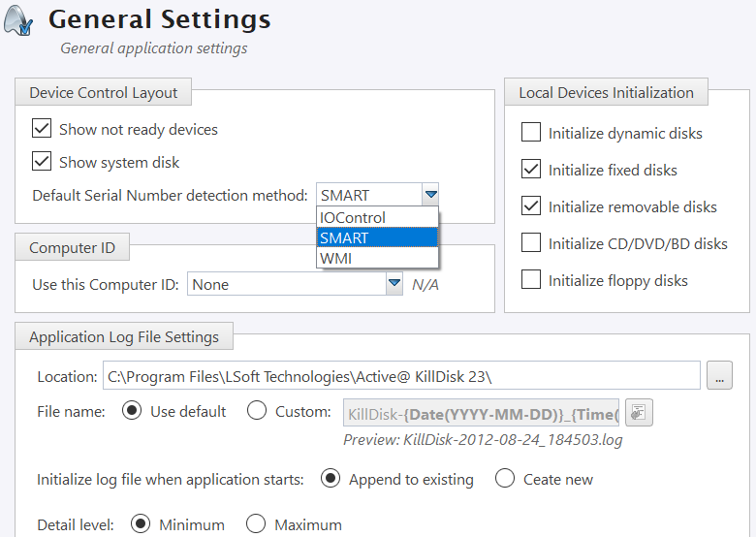Enable Initialize dynamic disks
Screen dimensions: 756x537
(x=531, y=133)
